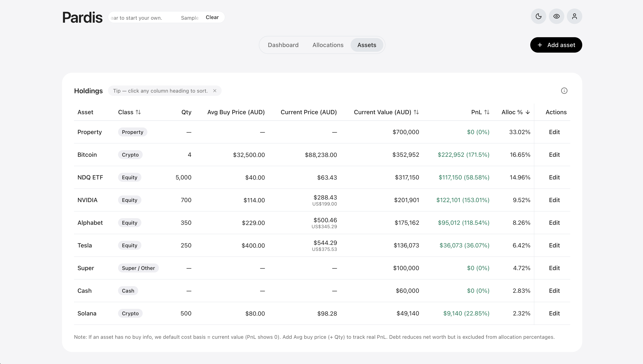Screen dimensions: 643x364
Task: Toggle value visibility with eye icon
Action: point(556,16)
